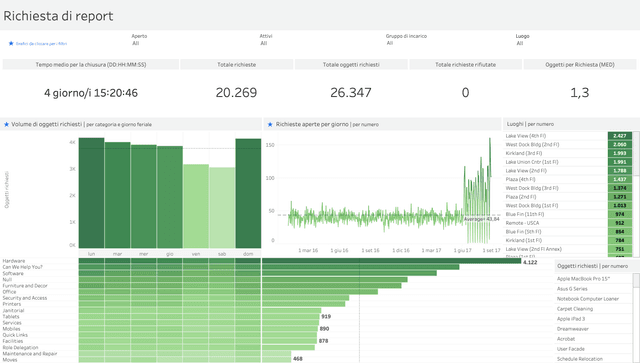Open the Attivi filter dropdown
The image size is (640, 363).
coord(320,43)
